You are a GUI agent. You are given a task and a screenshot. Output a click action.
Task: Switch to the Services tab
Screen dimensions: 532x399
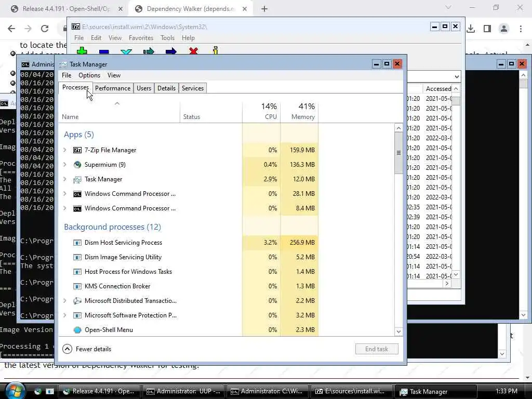pyautogui.click(x=193, y=88)
